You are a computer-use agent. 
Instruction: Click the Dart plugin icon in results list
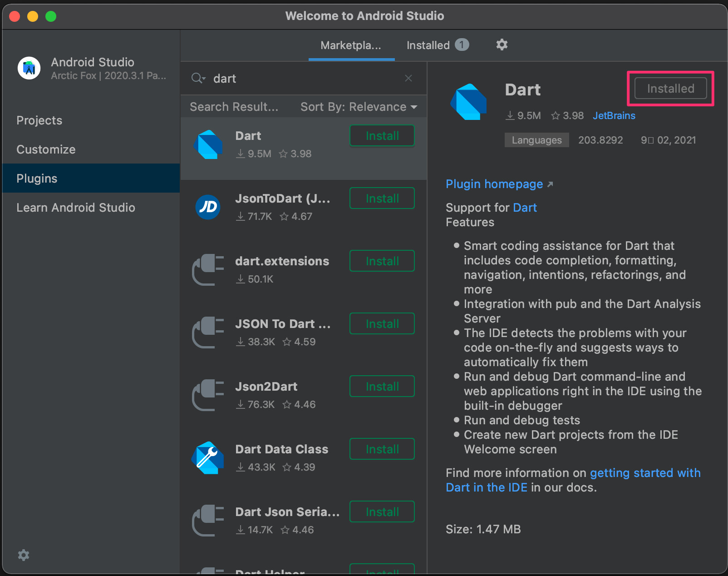pyautogui.click(x=208, y=144)
